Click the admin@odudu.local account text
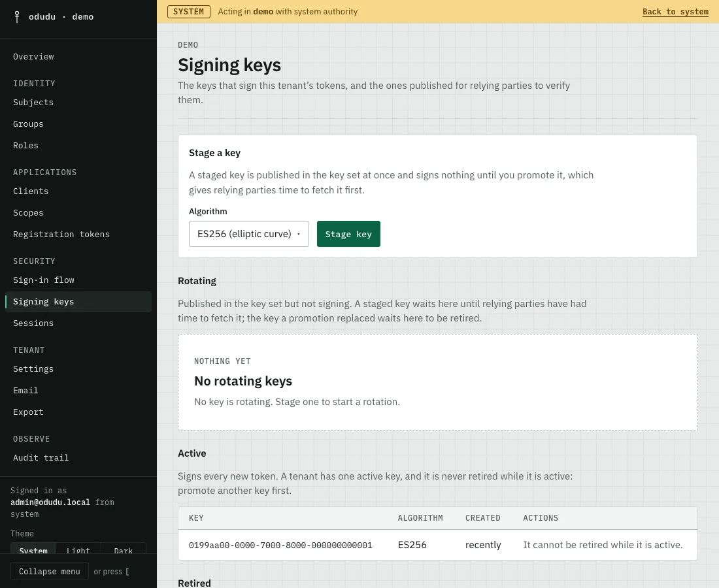This screenshot has width=719, height=588. click(x=50, y=502)
